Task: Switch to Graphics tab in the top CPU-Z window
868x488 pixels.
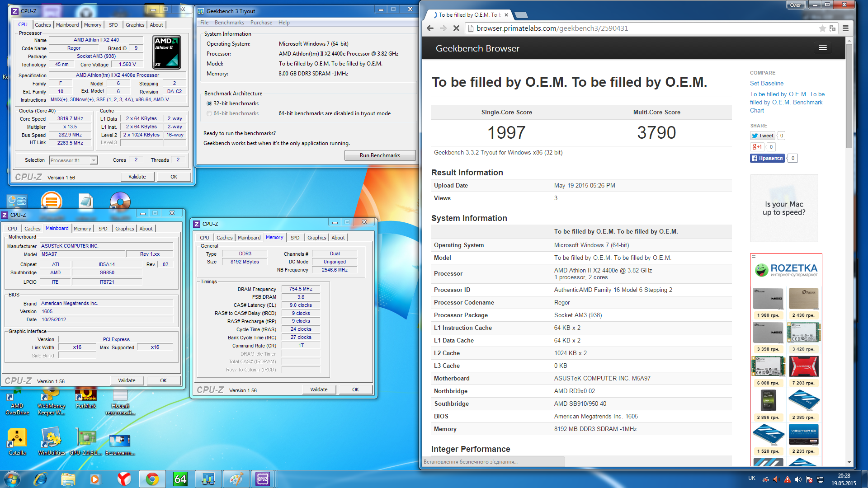Action: [135, 25]
